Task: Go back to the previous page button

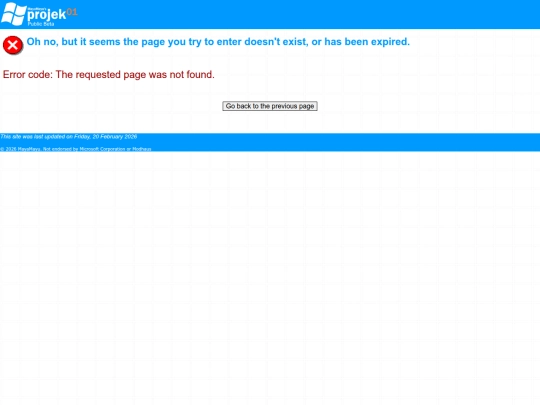Action: click(x=270, y=106)
